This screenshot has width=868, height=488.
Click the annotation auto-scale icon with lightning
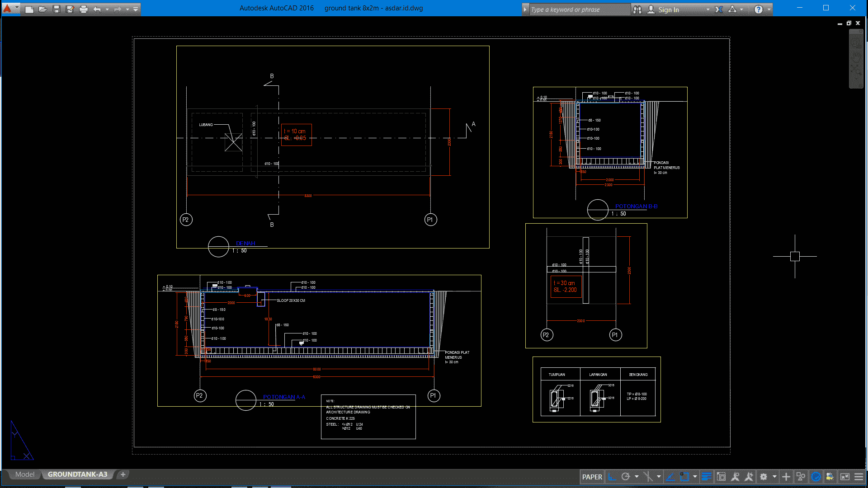coord(749,477)
